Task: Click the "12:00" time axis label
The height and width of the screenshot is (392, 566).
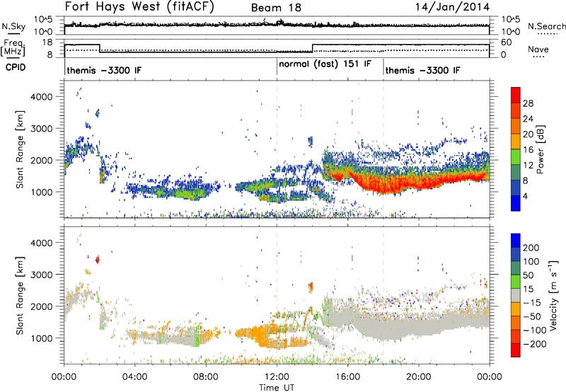Action: click(x=277, y=377)
